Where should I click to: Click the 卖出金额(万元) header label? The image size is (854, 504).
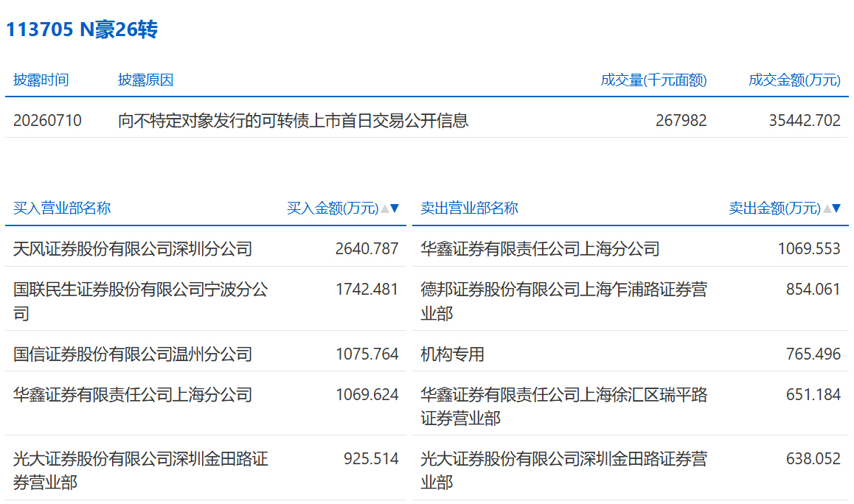point(774,208)
